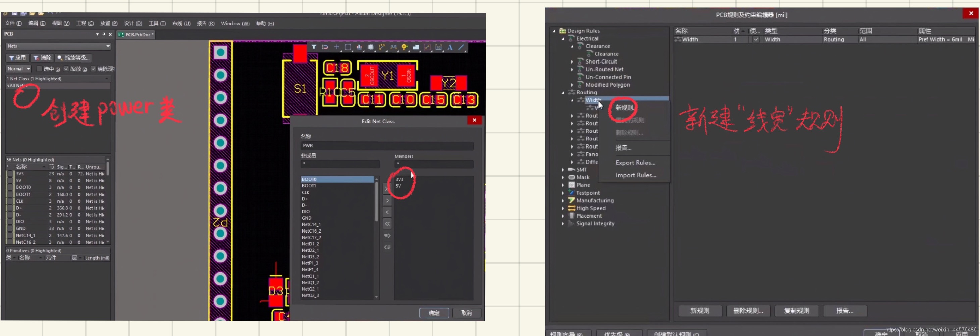This screenshot has width=980, height=336.
Task: Expand the Short-Circuit tree node
Action: coord(572,62)
